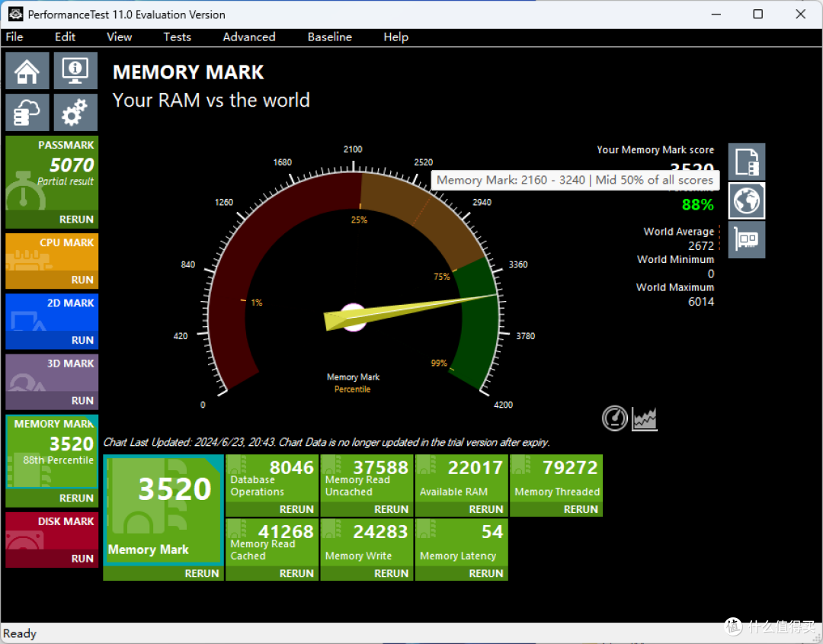
Task: Click the 88% percentile value
Action: [697, 205]
